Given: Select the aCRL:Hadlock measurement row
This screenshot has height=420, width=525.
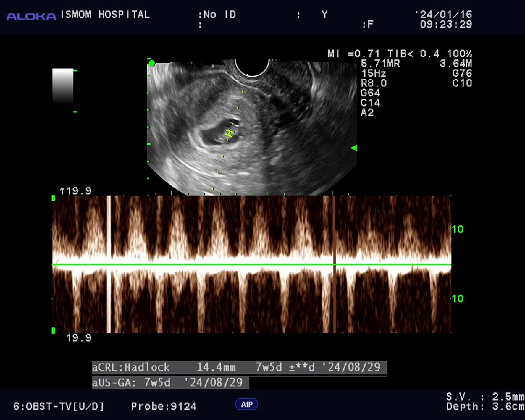Looking at the screenshot, I should pos(239,367).
